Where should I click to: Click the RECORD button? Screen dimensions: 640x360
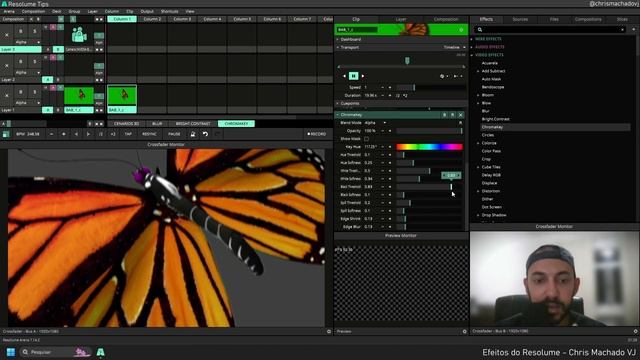(317, 134)
